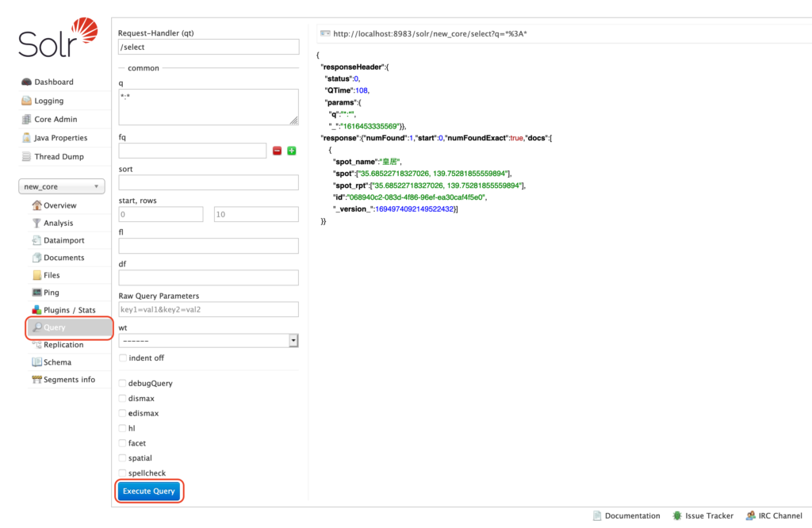This screenshot has height=528, width=812.
Task: Open the localhost select query URL link
Action: [430, 33]
